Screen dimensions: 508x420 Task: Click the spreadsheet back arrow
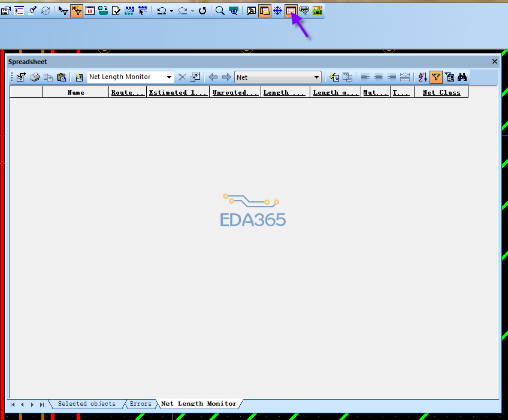point(213,77)
